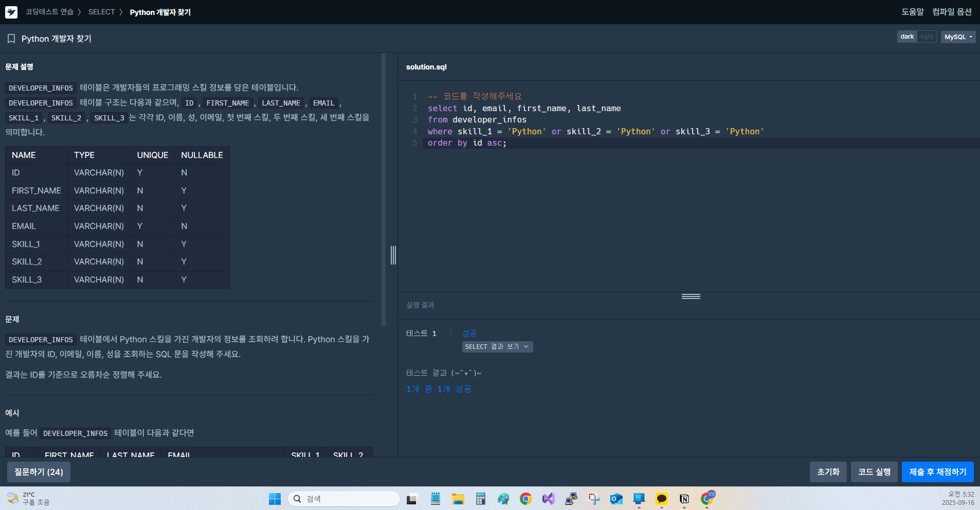Screen dimensions: 980x510
Task: Expand the SELECT 결과 보기 dropdown
Action: 497,347
